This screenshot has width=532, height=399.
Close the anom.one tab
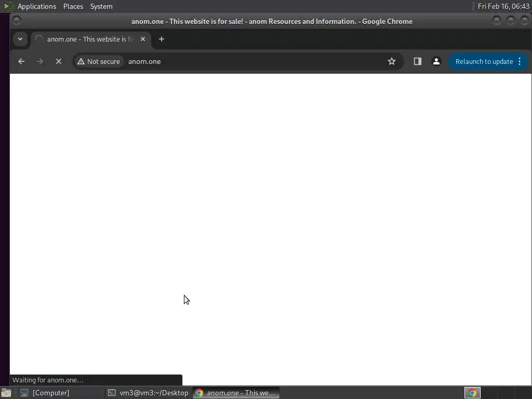point(143,39)
